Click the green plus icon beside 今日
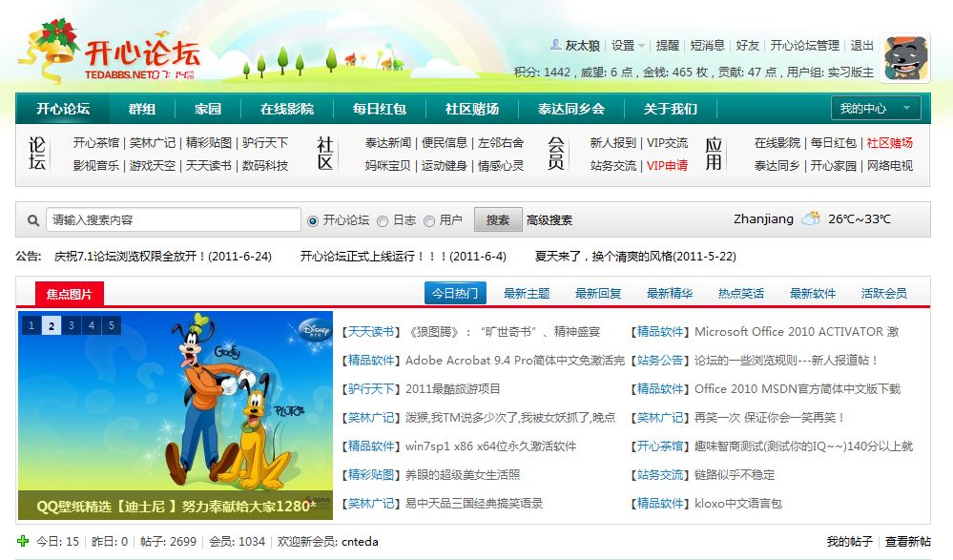 coord(23,541)
